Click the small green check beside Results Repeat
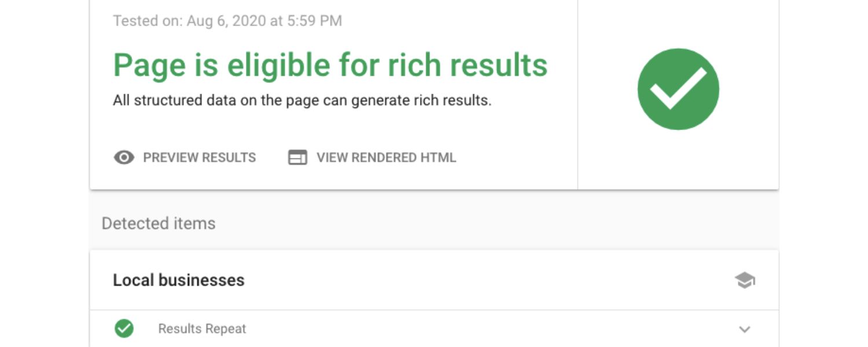 124,328
